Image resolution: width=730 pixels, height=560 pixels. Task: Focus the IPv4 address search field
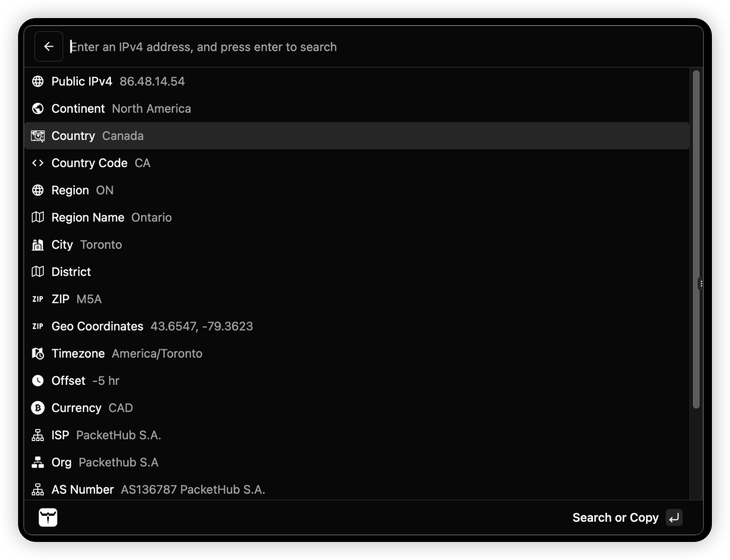(351, 47)
